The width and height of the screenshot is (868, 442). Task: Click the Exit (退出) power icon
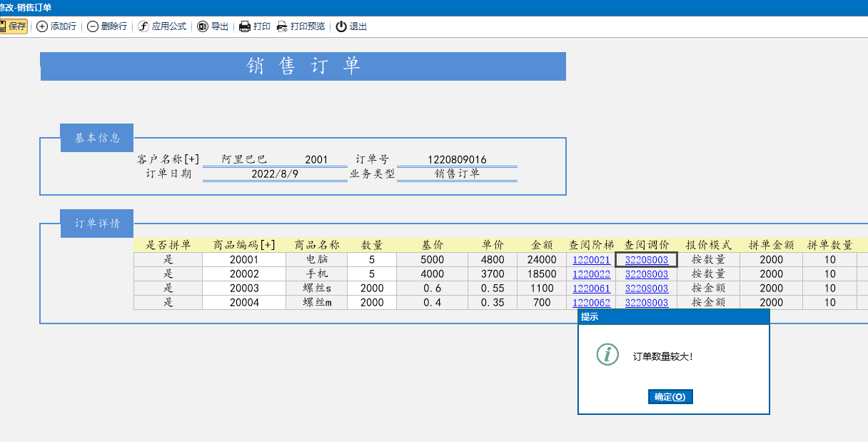tap(341, 26)
